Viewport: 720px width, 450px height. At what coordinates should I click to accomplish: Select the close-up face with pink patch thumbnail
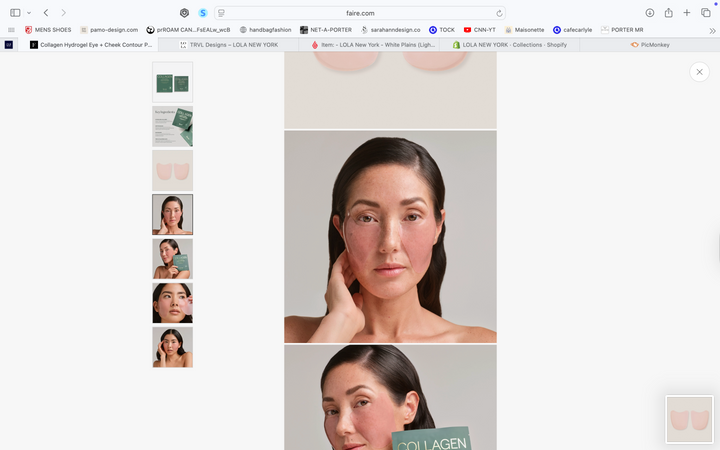[x=173, y=303]
